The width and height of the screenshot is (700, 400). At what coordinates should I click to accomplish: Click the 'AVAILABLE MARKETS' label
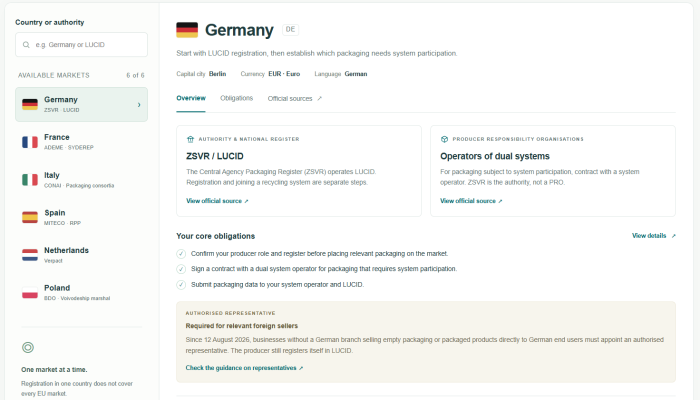54,75
